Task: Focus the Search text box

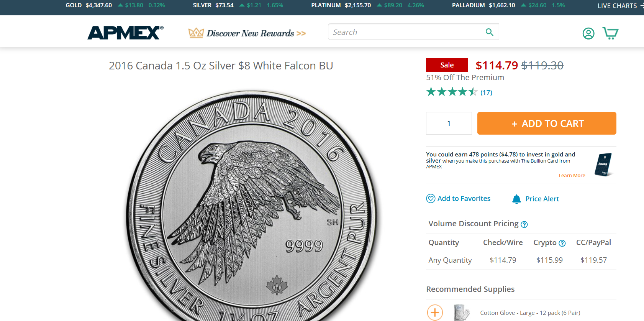Action: [x=406, y=32]
